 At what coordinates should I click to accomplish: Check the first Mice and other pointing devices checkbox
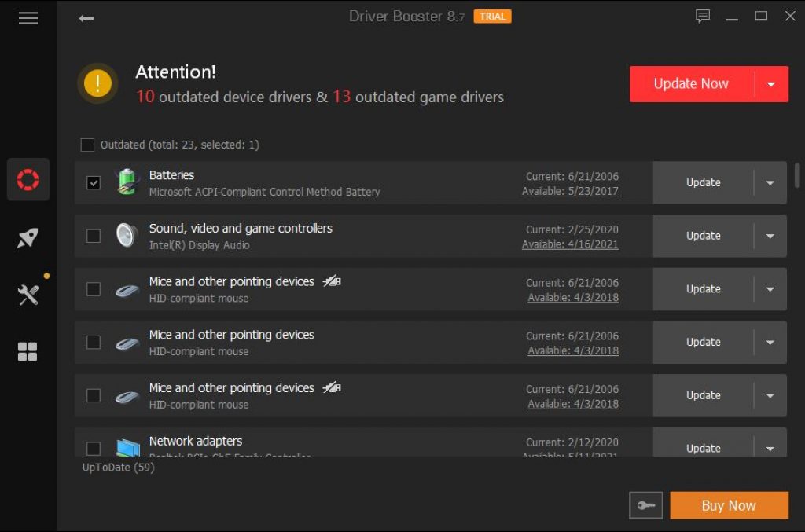(x=94, y=289)
